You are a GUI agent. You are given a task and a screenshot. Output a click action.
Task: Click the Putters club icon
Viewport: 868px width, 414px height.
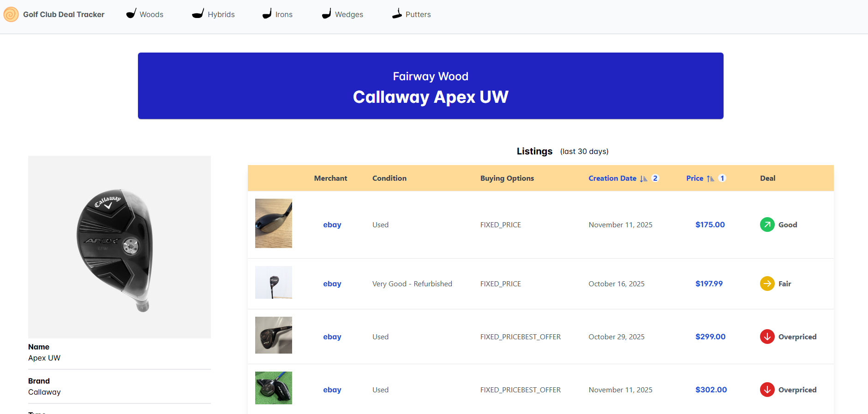[397, 14]
